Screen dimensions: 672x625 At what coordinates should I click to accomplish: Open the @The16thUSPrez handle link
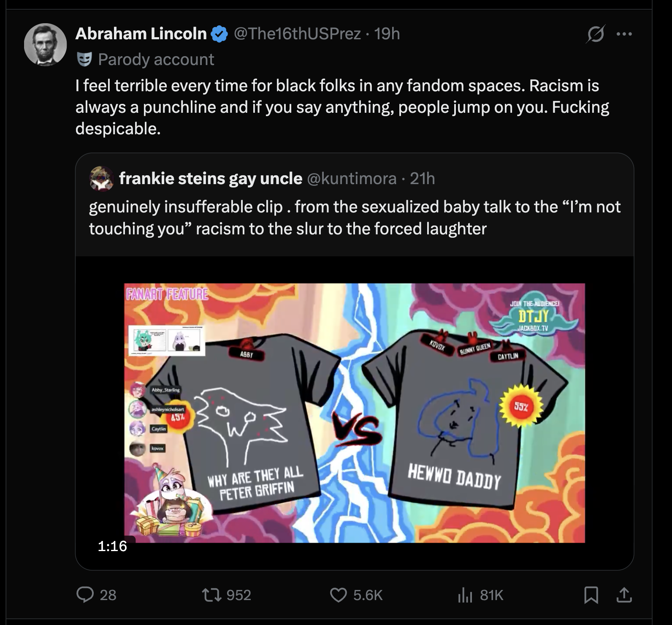coord(297,34)
